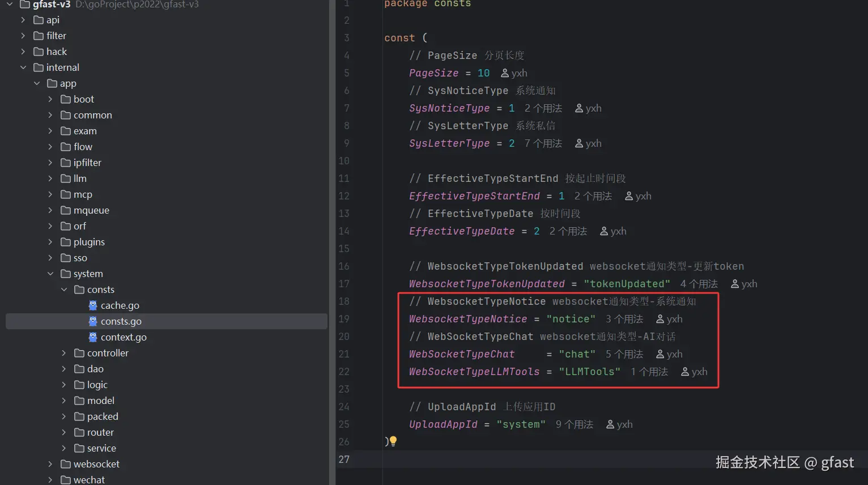Select consts.go in the project tree
This screenshot has height=485, width=868.
pos(167,321)
